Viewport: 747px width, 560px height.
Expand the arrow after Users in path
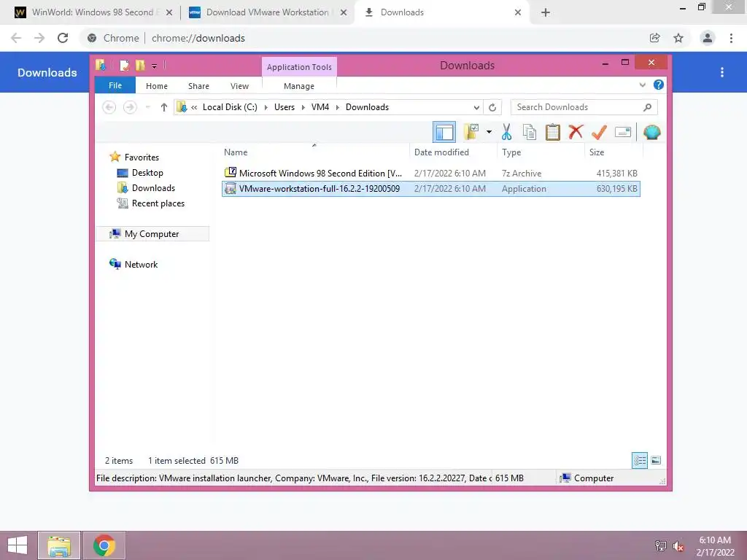303,107
